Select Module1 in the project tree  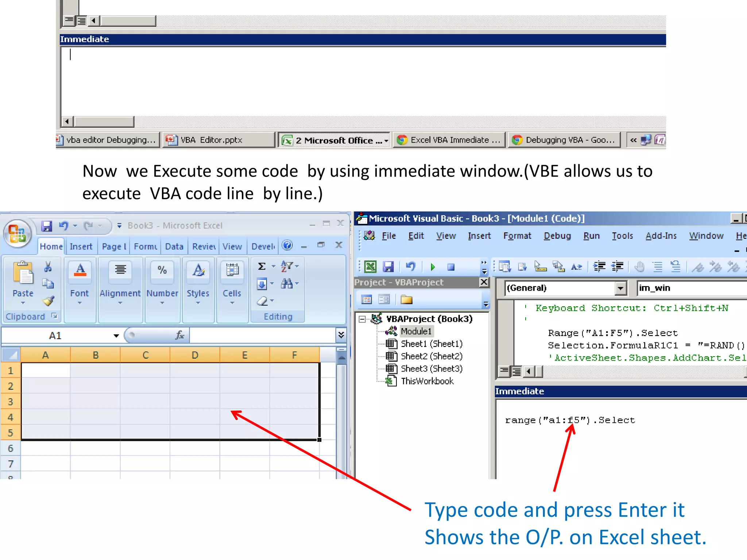(416, 331)
